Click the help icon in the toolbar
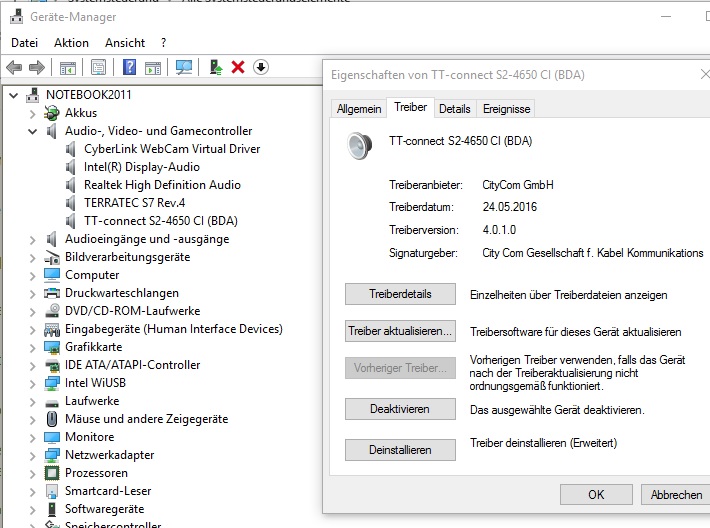The image size is (710, 528). [x=129, y=67]
